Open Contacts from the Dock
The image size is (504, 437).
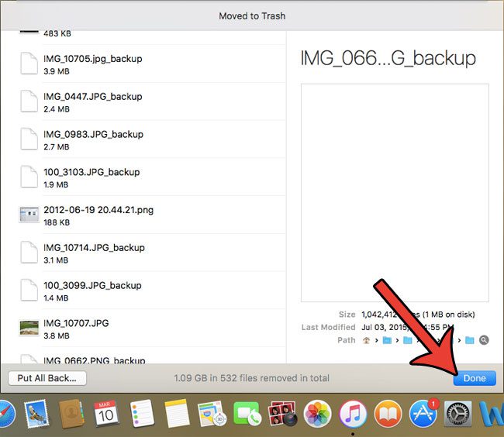pyautogui.click(x=71, y=414)
